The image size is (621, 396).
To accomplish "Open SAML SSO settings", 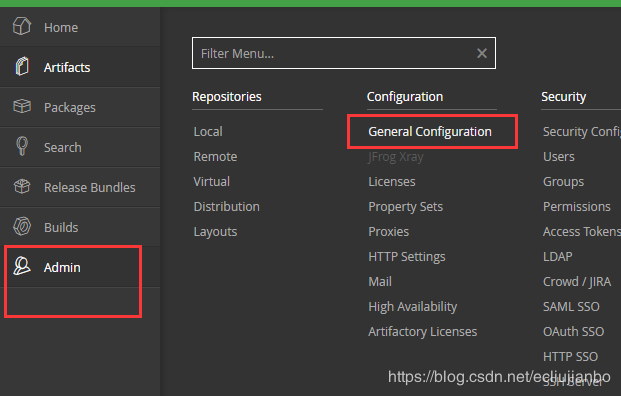I will pyautogui.click(x=571, y=307).
